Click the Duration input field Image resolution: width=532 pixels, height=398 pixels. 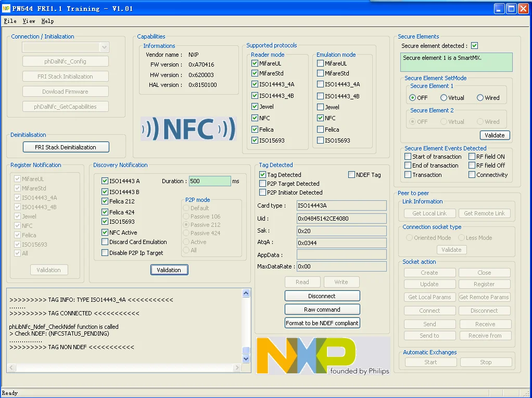point(209,181)
